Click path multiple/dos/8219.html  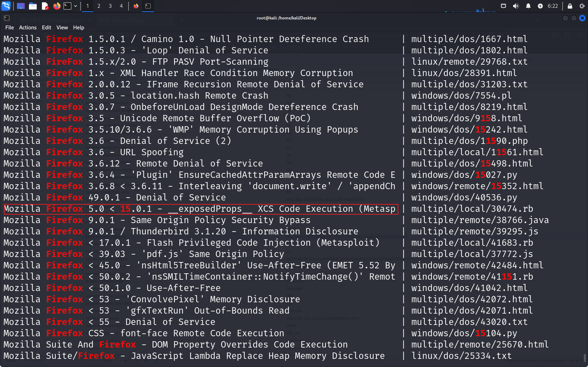pyautogui.click(x=469, y=107)
